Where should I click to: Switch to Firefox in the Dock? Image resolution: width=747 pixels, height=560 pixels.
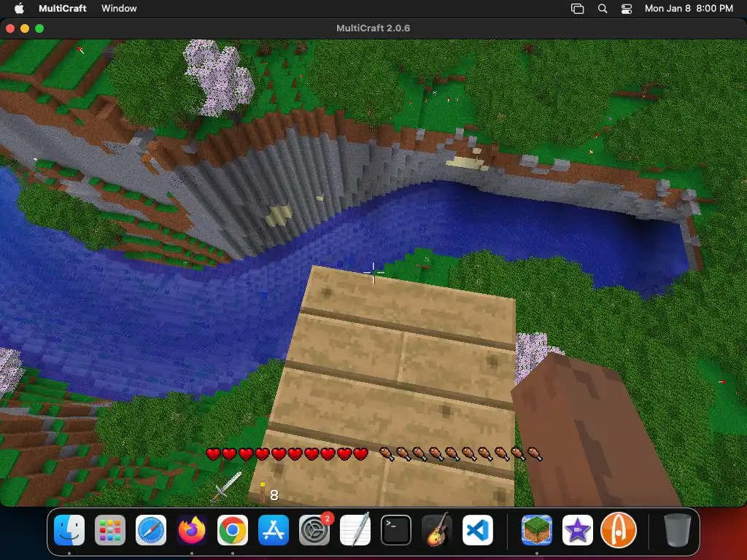[x=192, y=530]
